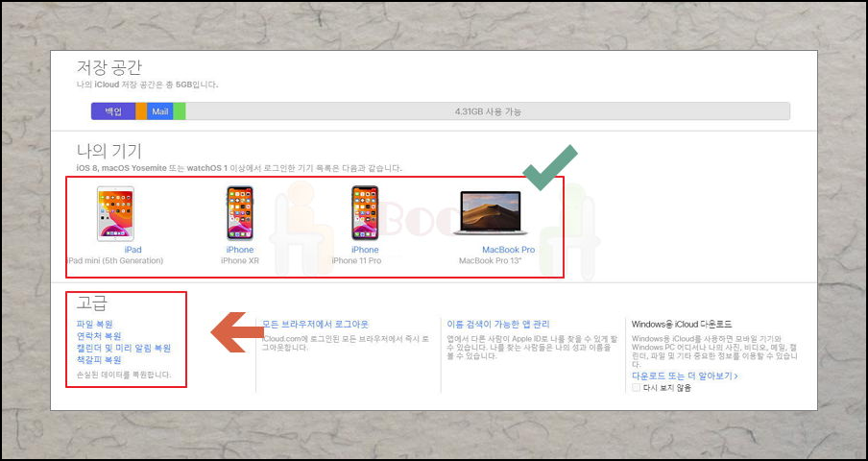Click the 나의 기기 heading
This screenshot has height=461, width=868.
coord(109,151)
